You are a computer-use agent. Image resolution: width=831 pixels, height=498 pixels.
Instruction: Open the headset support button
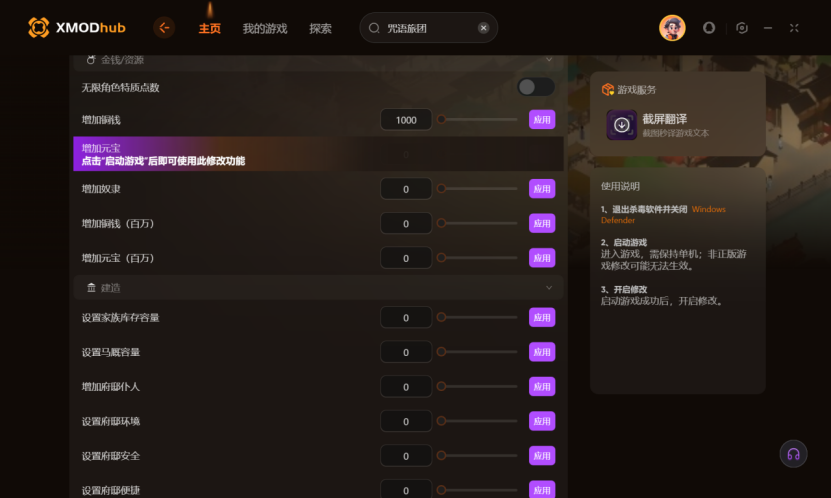[x=793, y=454]
